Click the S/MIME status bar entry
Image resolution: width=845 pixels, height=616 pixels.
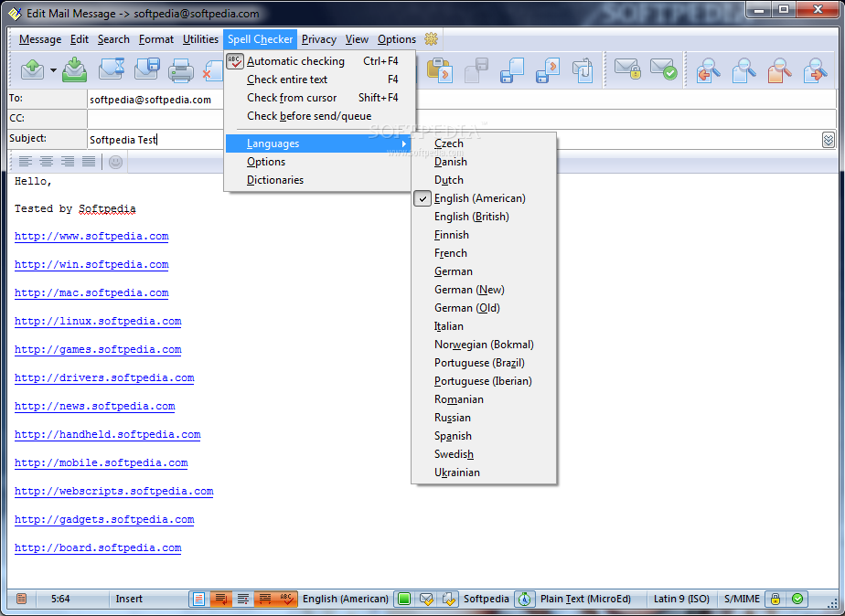click(742, 599)
